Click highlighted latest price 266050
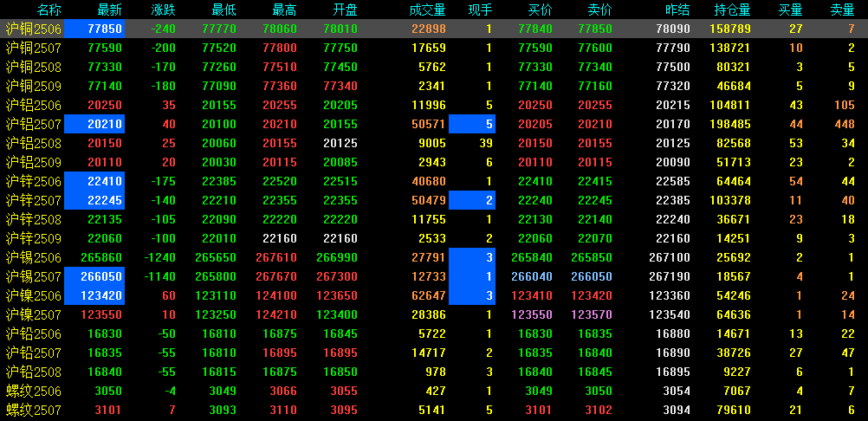Image resolution: width=868 pixels, height=421 pixels. click(x=94, y=276)
